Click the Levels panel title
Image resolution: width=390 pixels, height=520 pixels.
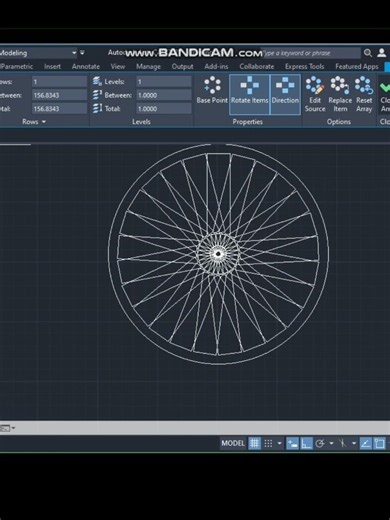[141, 122]
